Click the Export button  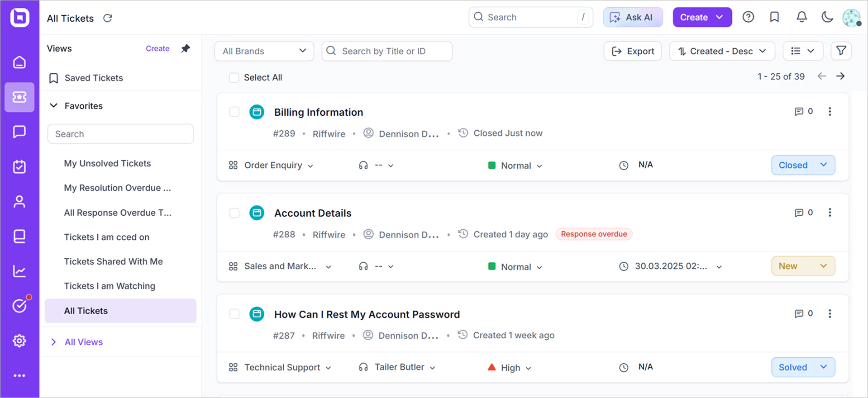click(x=633, y=51)
